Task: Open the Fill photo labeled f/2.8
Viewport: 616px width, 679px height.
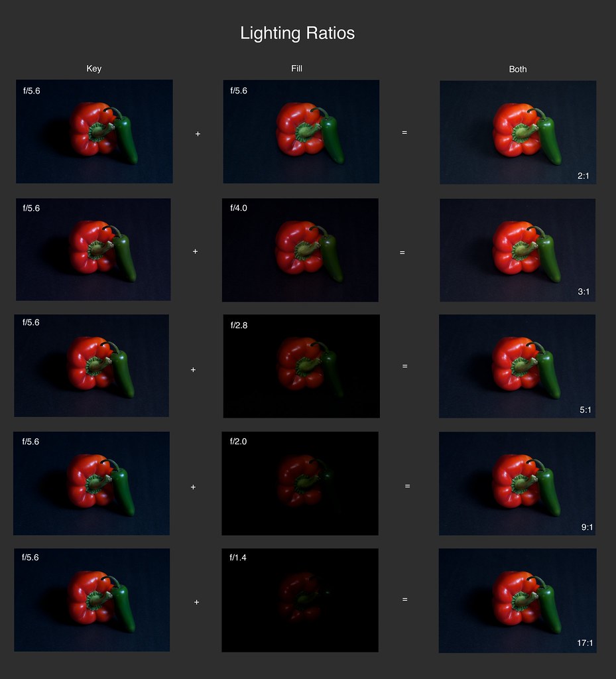Action: tap(301, 366)
